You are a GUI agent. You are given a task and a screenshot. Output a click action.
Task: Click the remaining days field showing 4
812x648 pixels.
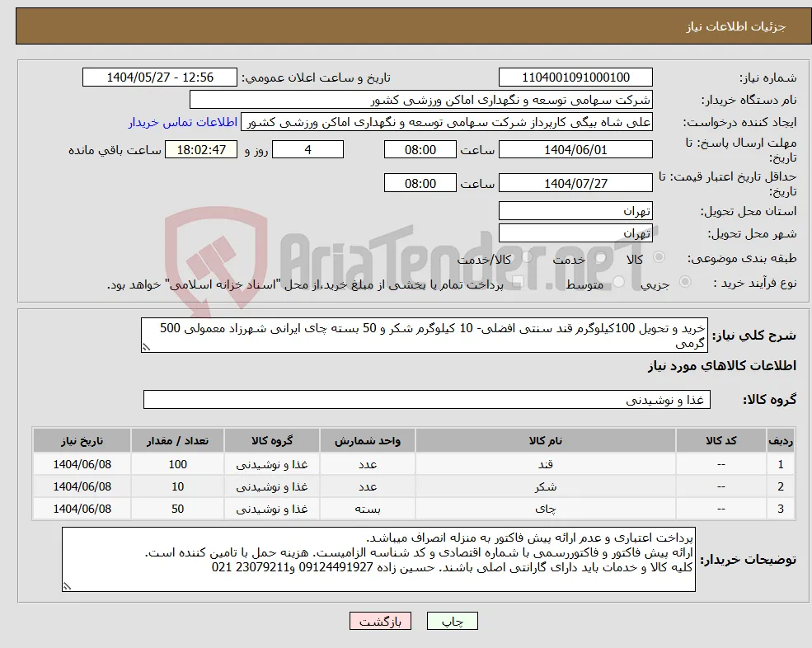tap(307, 150)
